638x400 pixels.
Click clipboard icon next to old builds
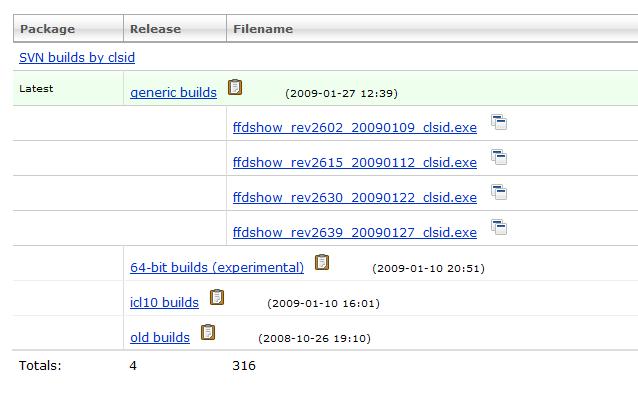[x=208, y=332]
